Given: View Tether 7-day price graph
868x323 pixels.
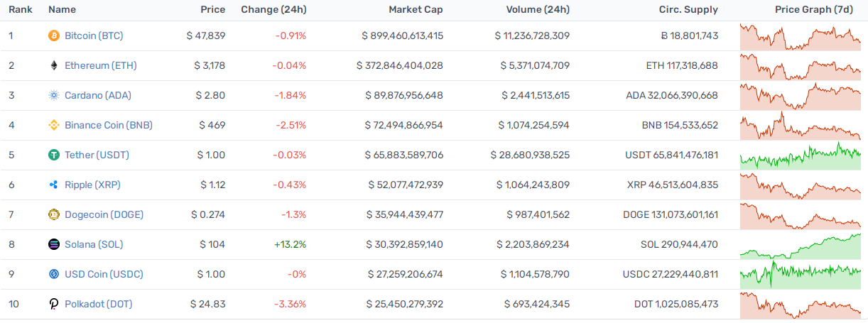Looking at the screenshot, I should pos(800,155).
